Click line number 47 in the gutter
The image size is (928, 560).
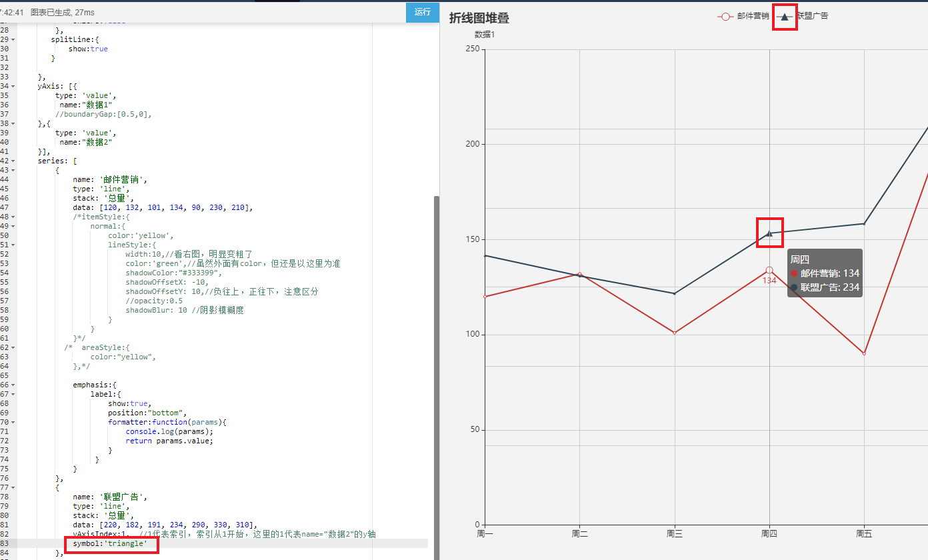point(5,207)
